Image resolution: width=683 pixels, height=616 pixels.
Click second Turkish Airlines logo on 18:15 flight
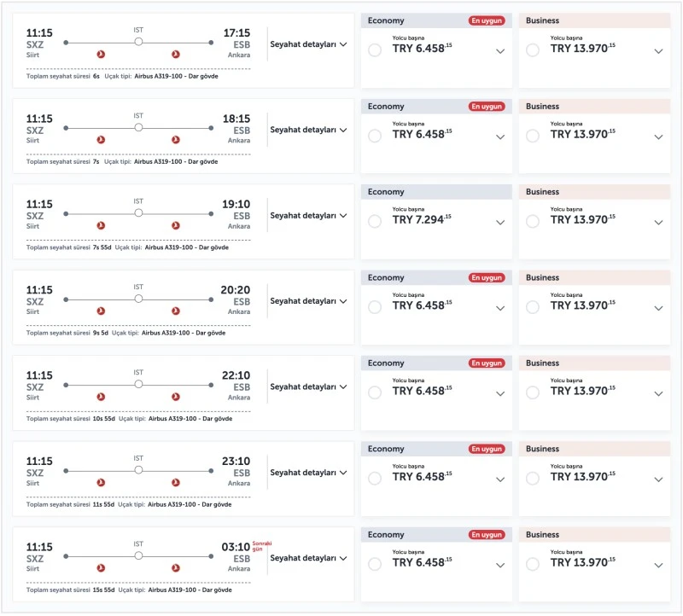[176, 140]
